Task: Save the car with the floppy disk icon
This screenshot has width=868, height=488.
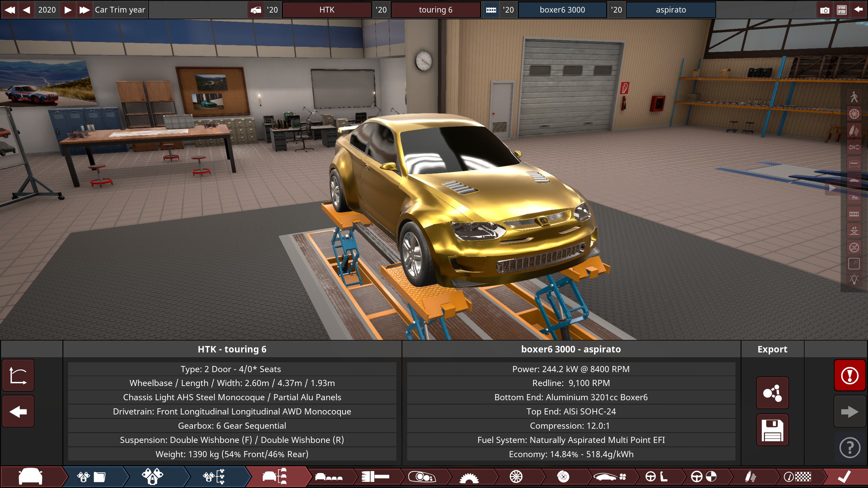Action: (772, 430)
